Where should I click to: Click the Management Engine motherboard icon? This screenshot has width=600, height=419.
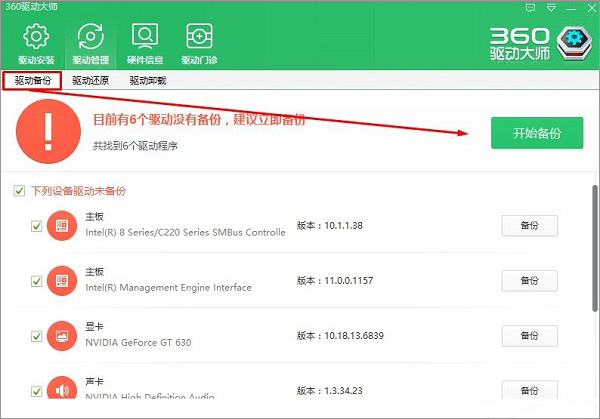click(62, 281)
